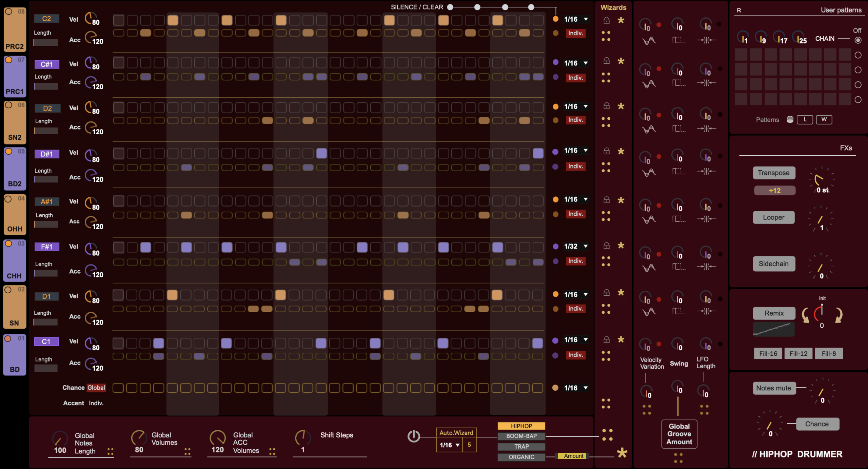Screen dimensions: 868x469
Task: Open the Auto.Wizard 1/16 dropdown
Action: point(449,445)
